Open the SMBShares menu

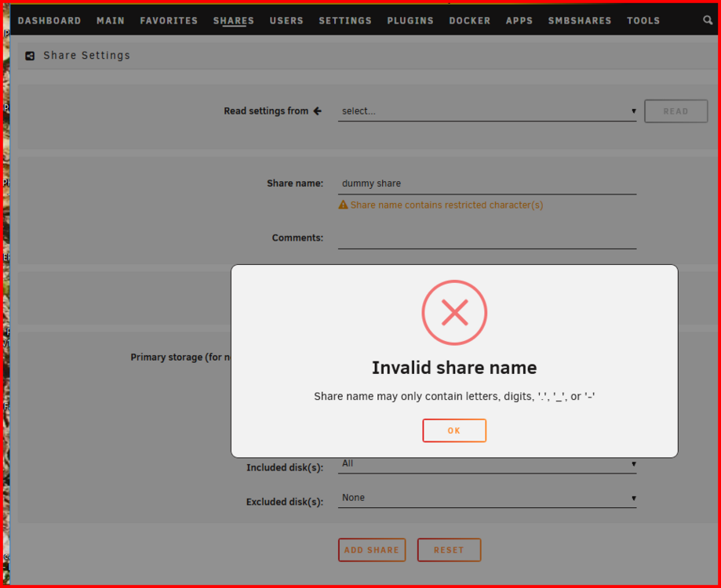point(579,20)
